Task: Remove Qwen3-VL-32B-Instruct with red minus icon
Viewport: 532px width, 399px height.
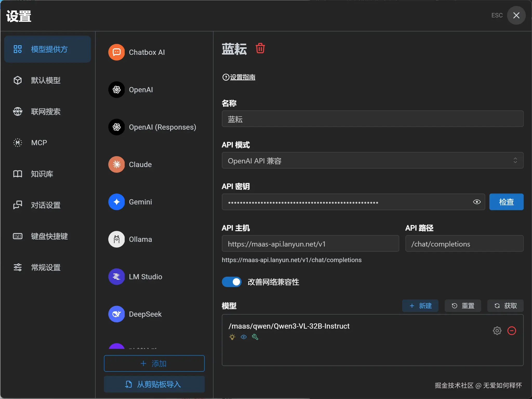Action: pyautogui.click(x=511, y=331)
